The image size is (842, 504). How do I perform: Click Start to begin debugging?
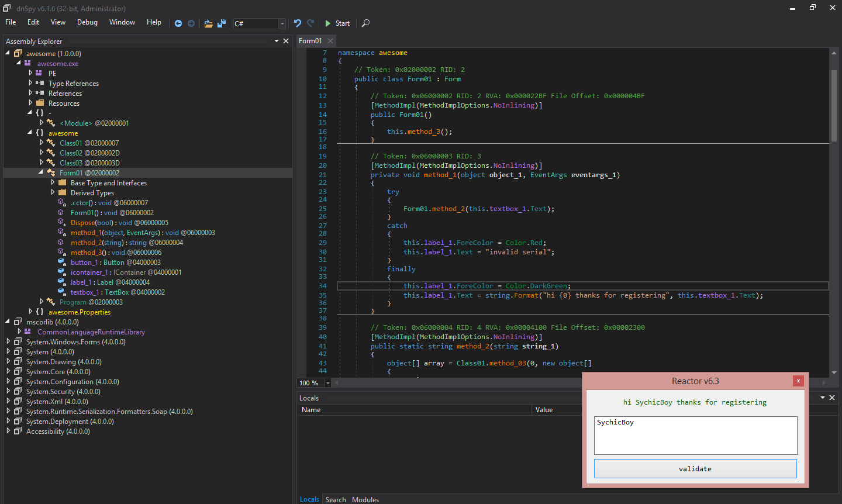337,23
